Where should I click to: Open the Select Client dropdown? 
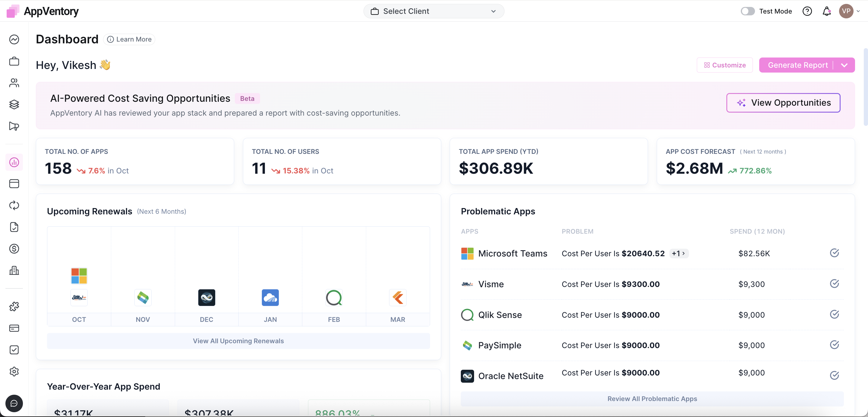click(433, 11)
